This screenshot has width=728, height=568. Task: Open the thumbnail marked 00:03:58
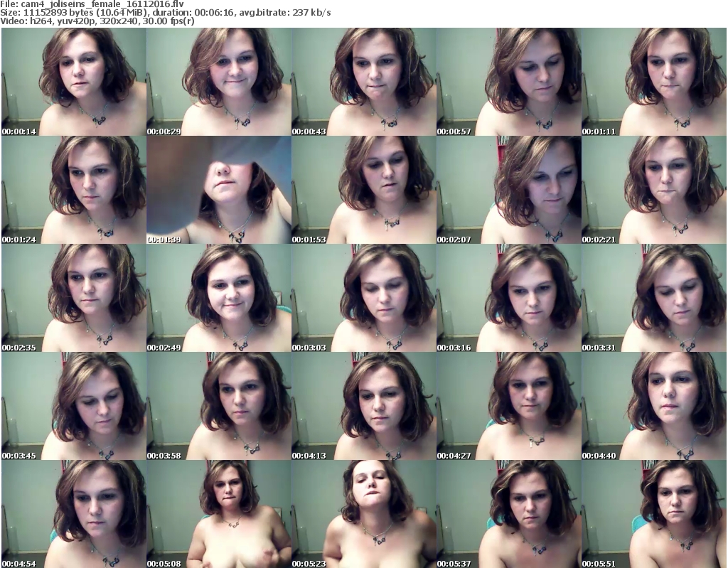219,406
